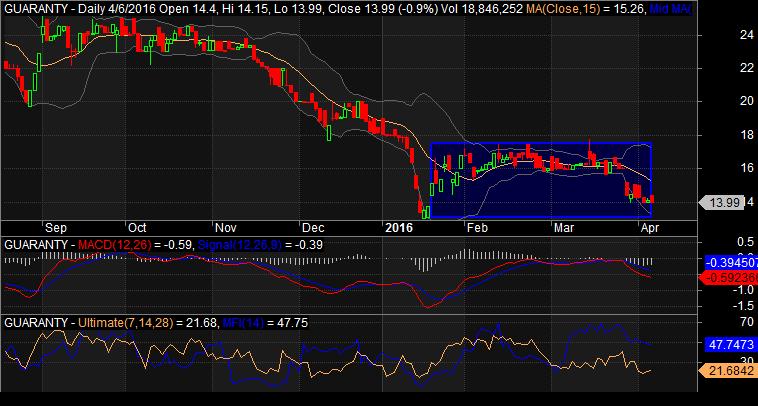Viewport: 758px width, 406px height.
Task: Select the MA(Close,15) = 15.26 label
Action: (x=584, y=8)
